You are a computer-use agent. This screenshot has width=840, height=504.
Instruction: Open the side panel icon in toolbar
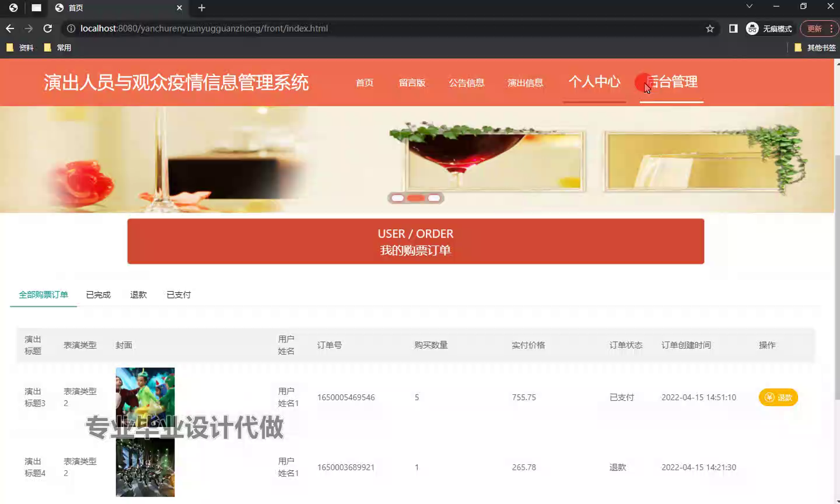point(733,29)
